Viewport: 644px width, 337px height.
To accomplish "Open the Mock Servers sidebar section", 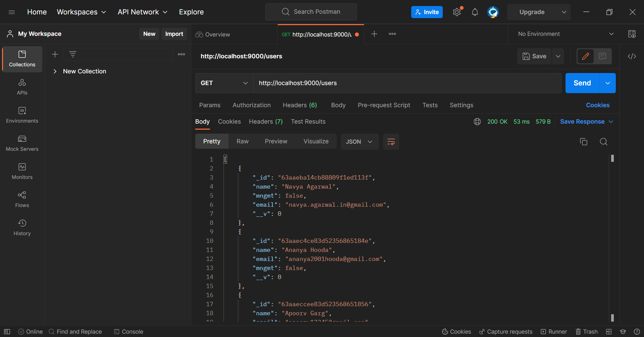I will (x=22, y=143).
